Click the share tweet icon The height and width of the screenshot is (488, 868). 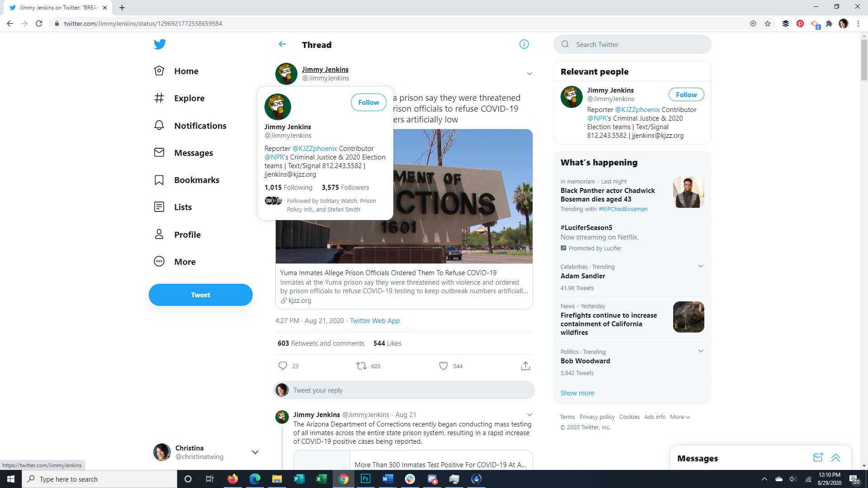[525, 366]
